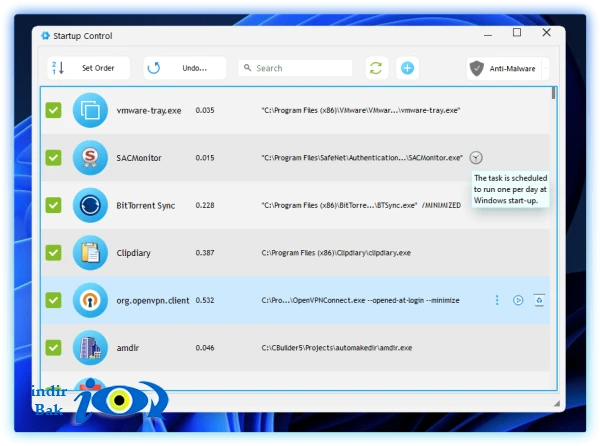Image resolution: width=600 pixels, height=446 pixels.
Task: Click the window resize grip corner
Action: [x=557, y=404]
